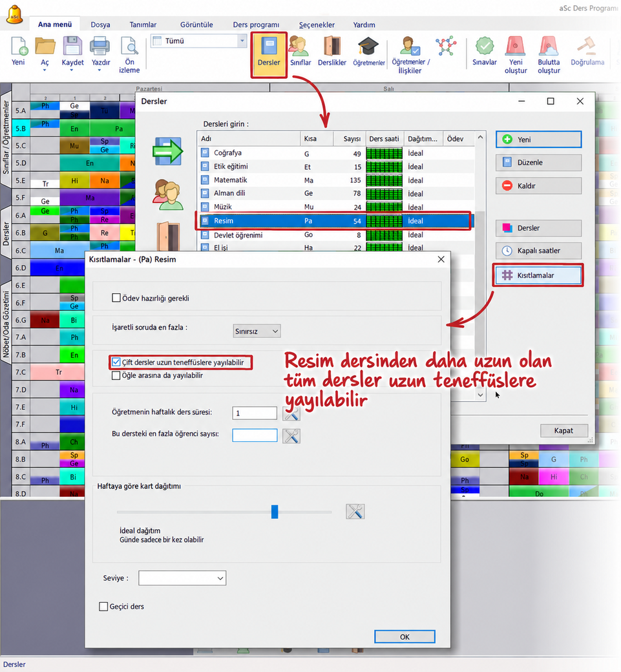Click the tools icon beside haftalık ders süresi
Viewport: 621px width, 672px height.
[291, 414]
